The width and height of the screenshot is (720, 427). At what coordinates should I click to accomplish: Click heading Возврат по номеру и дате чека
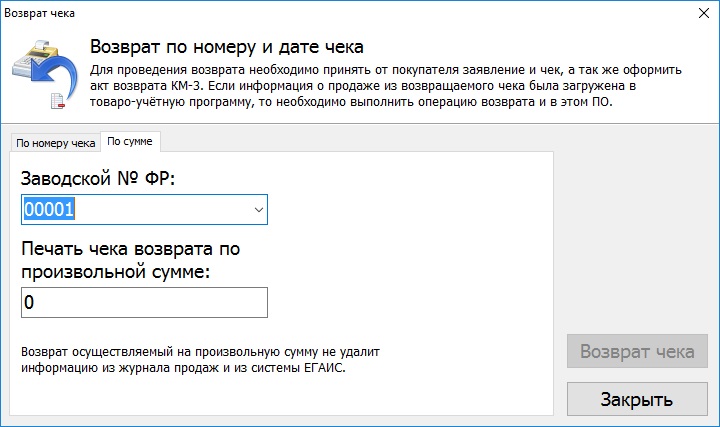pos(226,47)
